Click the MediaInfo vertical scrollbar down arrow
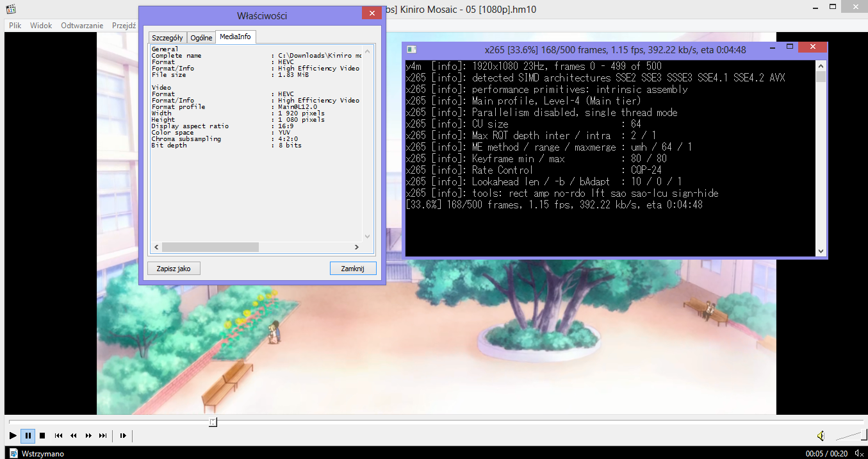This screenshot has height=459, width=868. [x=368, y=236]
